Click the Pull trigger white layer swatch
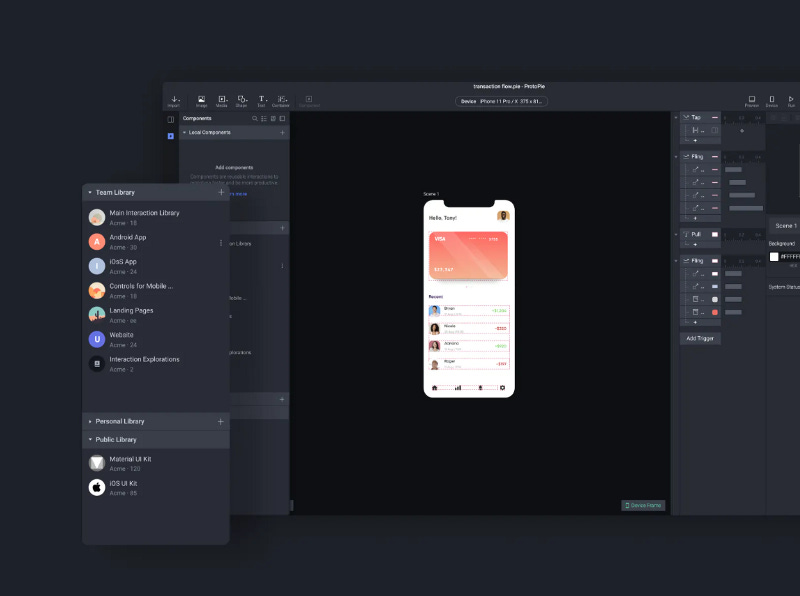 (x=715, y=234)
